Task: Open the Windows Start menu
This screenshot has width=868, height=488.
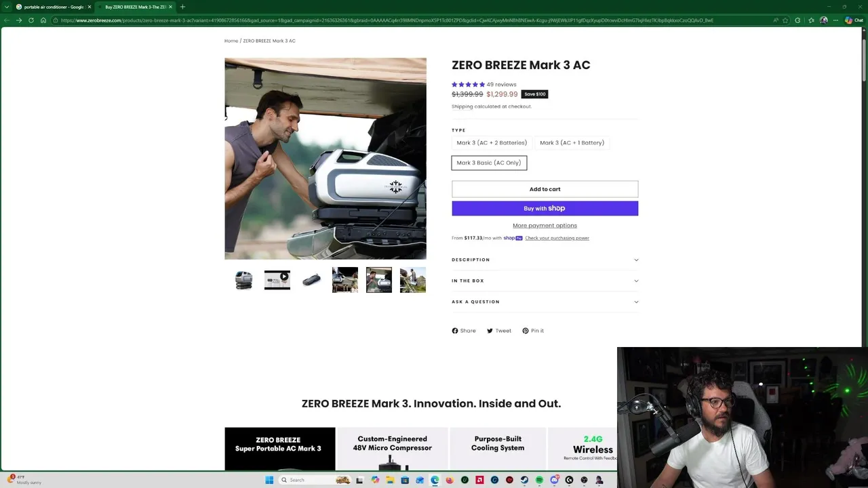Action: click(x=269, y=480)
